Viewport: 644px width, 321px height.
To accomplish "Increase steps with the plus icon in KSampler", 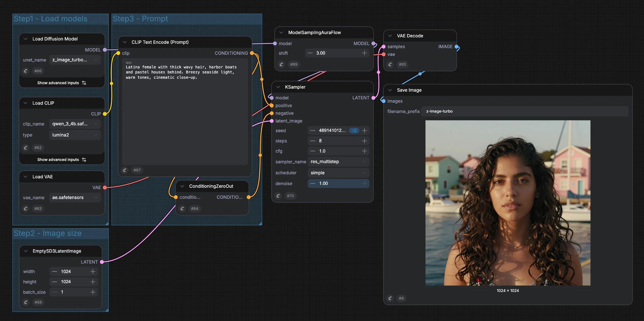I will point(364,141).
